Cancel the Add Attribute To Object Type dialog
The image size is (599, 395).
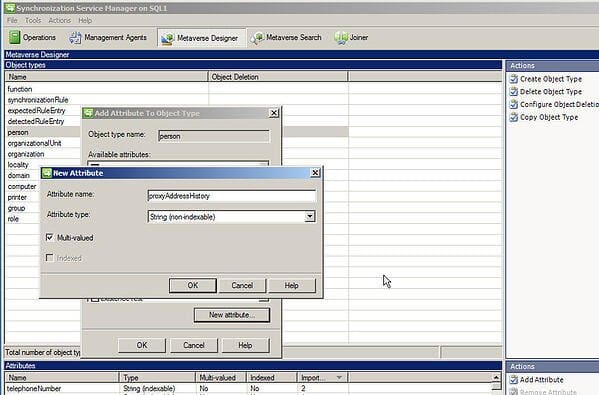click(x=194, y=345)
